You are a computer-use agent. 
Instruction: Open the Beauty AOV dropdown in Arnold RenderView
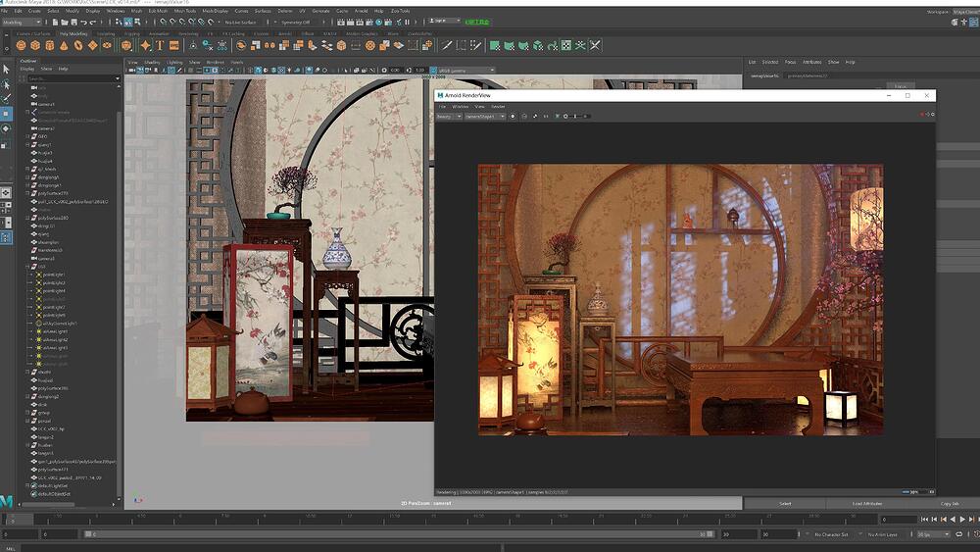click(x=449, y=117)
